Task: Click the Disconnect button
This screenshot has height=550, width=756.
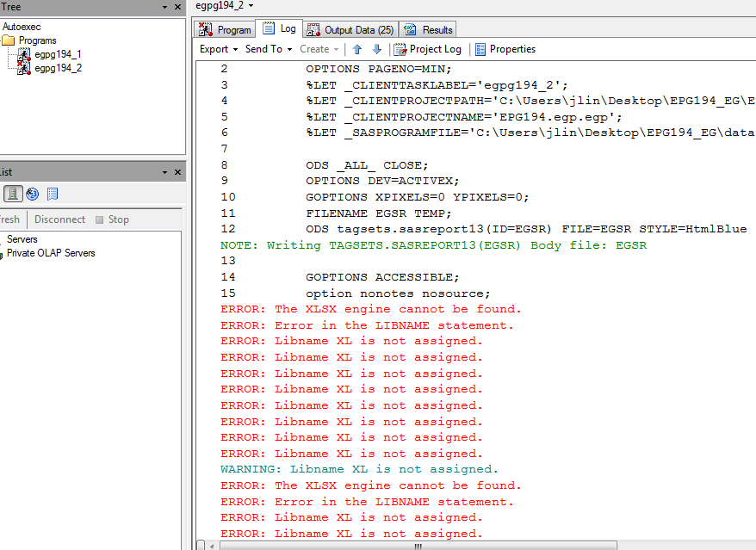Action: point(59,219)
